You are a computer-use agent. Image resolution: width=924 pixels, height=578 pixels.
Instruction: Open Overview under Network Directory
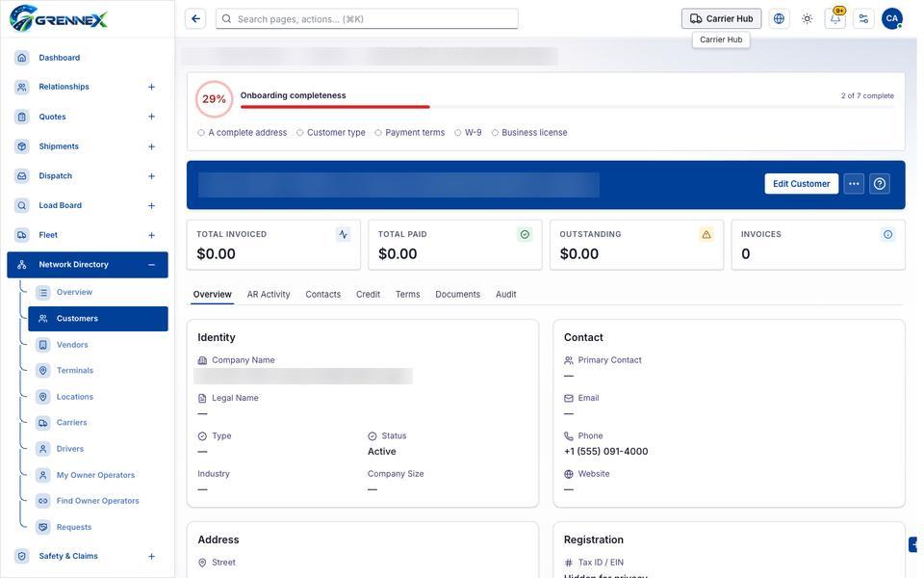pos(98,292)
